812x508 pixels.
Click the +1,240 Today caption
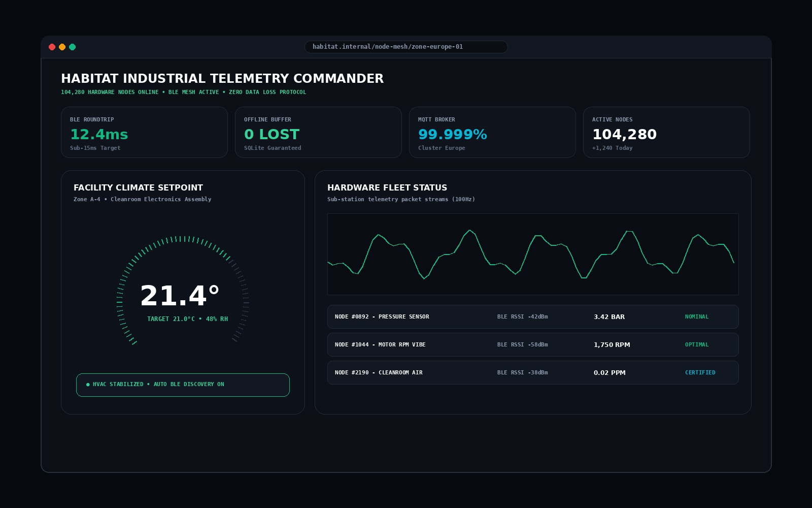coord(613,148)
